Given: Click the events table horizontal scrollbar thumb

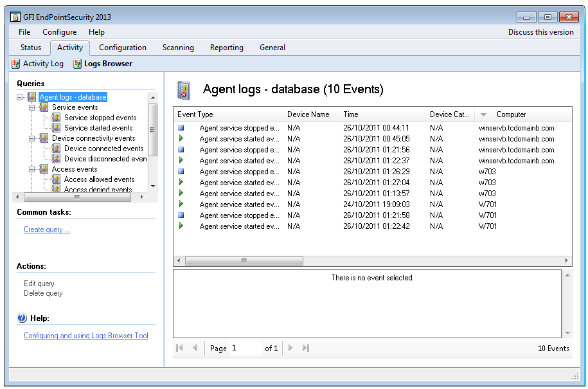Looking at the screenshot, I should [x=244, y=260].
